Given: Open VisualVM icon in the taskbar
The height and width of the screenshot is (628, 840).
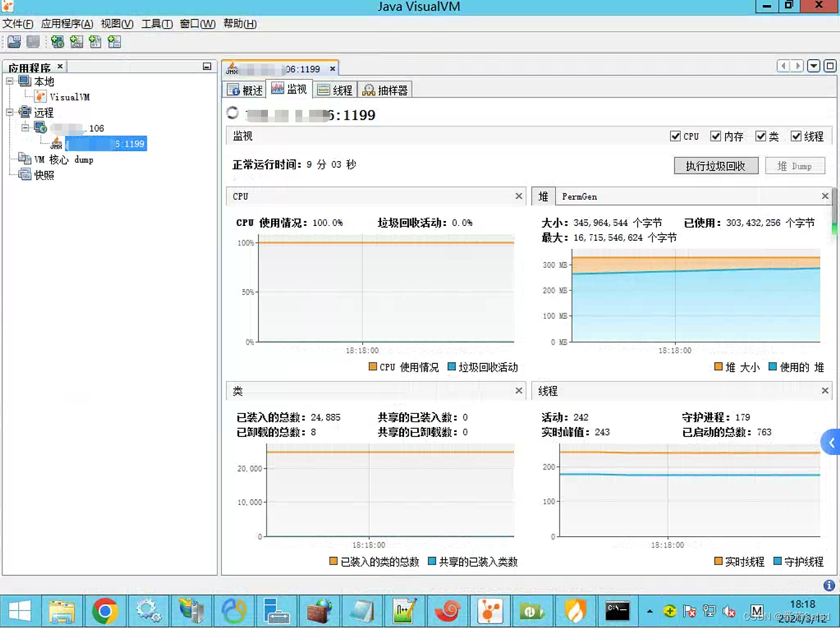Looking at the screenshot, I should [490, 611].
